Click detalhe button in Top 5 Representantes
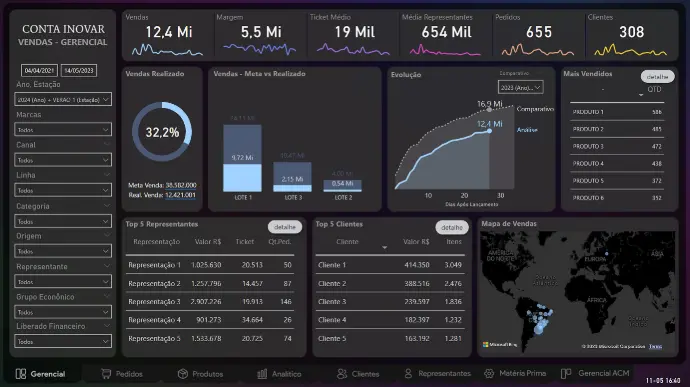This screenshot has width=690, height=387. 285,227
